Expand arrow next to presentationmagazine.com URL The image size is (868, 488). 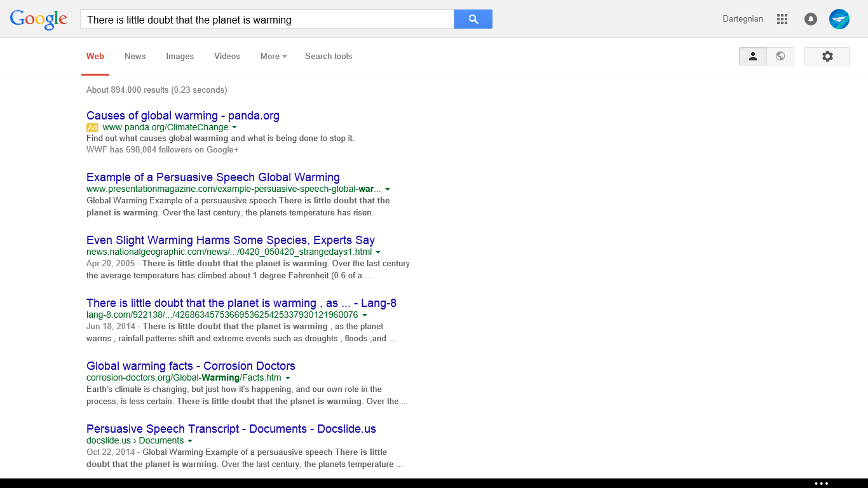point(388,189)
